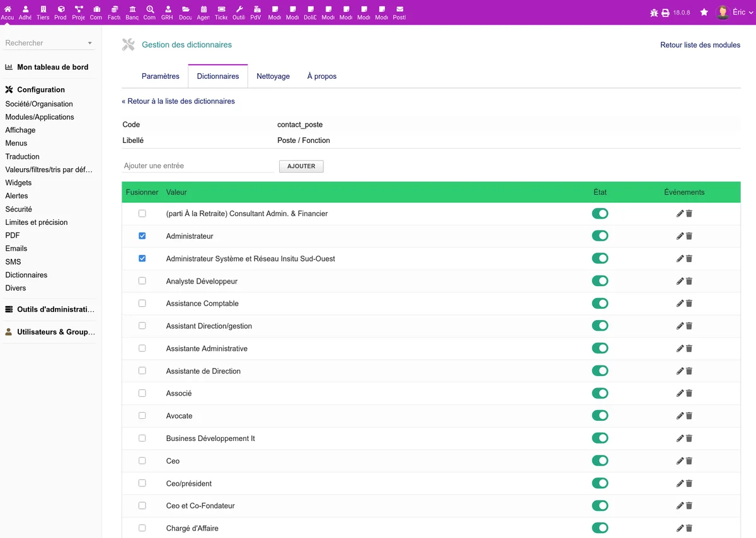Open the Rechercher search dropdown
Screen dimensions: 756x538
(49, 43)
